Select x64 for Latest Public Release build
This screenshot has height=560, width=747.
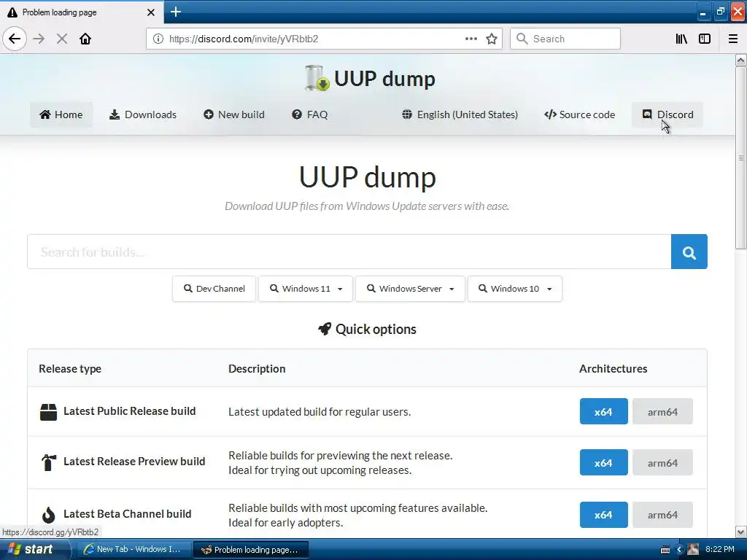click(603, 411)
